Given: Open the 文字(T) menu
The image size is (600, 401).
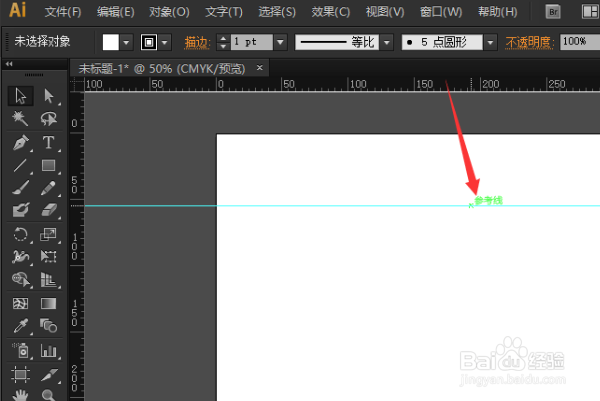Looking at the screenshot, I should (224, 12).
